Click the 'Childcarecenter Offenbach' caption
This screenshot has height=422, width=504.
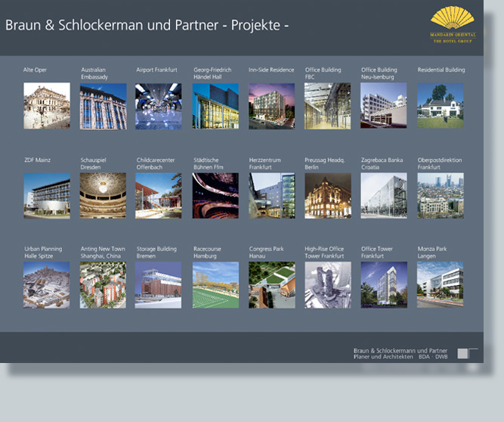click(156, 163)
